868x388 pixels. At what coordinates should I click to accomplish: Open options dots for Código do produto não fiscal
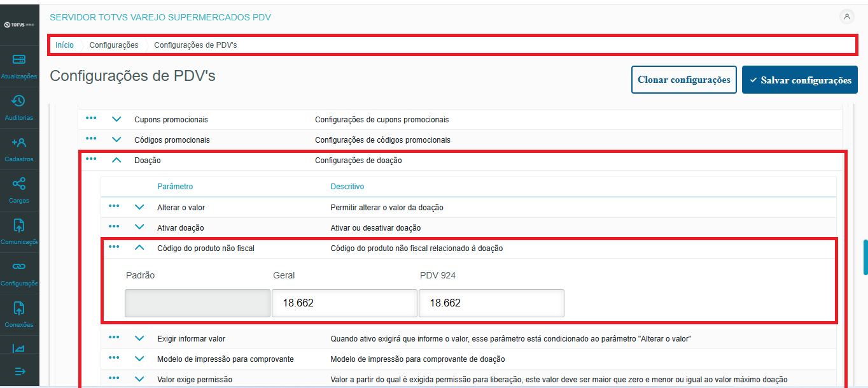[114, 247]
